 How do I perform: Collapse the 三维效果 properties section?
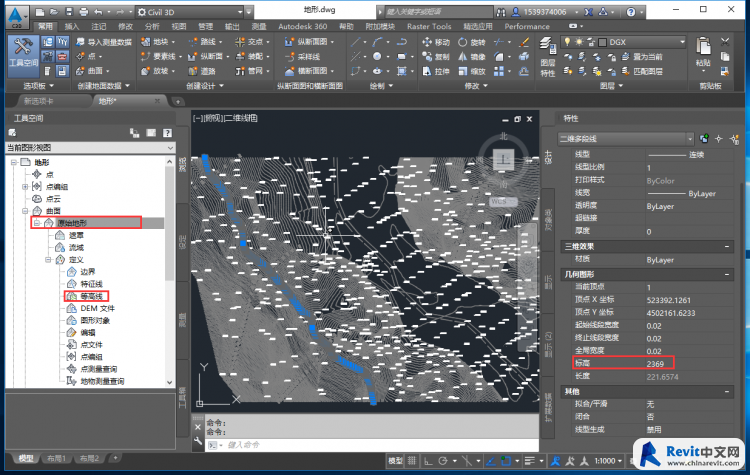click(727, 246)
